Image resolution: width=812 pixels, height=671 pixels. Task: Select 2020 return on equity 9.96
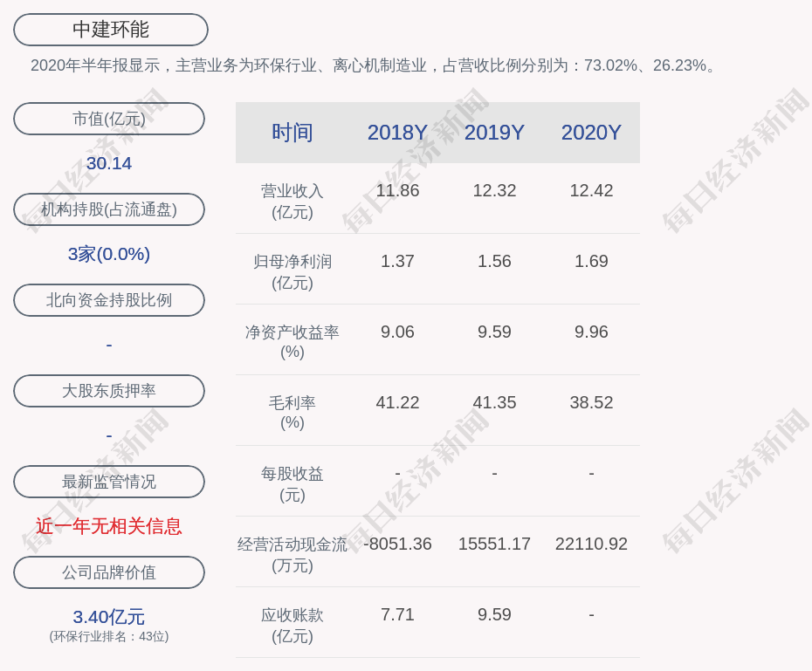pos(591,332)
